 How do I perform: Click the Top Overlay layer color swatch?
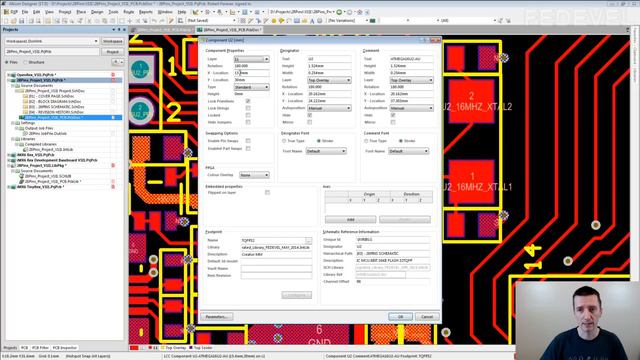tap(163, 348)
